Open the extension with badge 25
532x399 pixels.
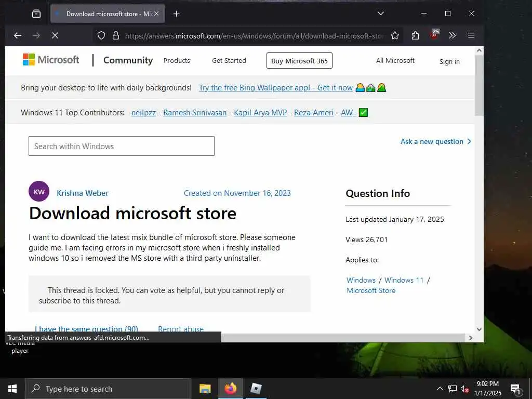point(434,35)
